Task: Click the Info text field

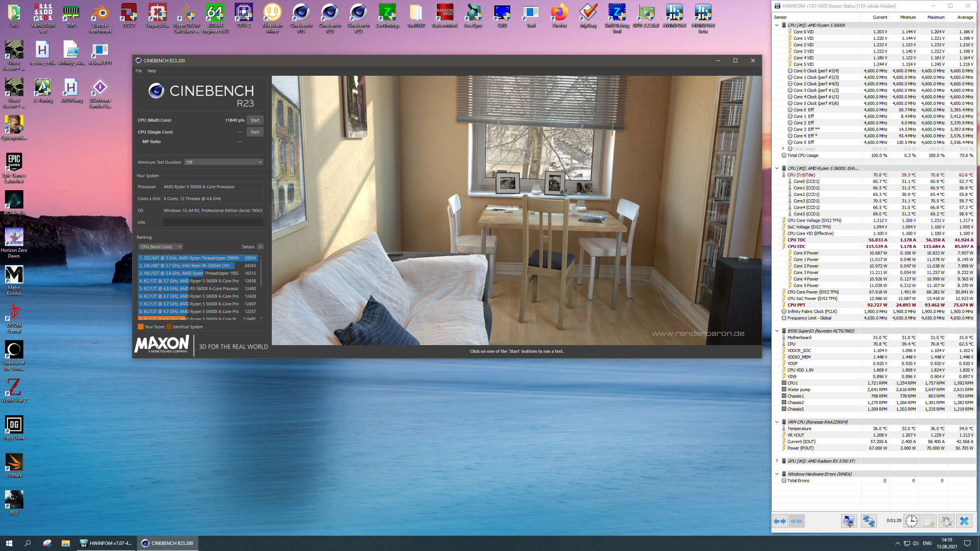Action: tap(213, 222)
